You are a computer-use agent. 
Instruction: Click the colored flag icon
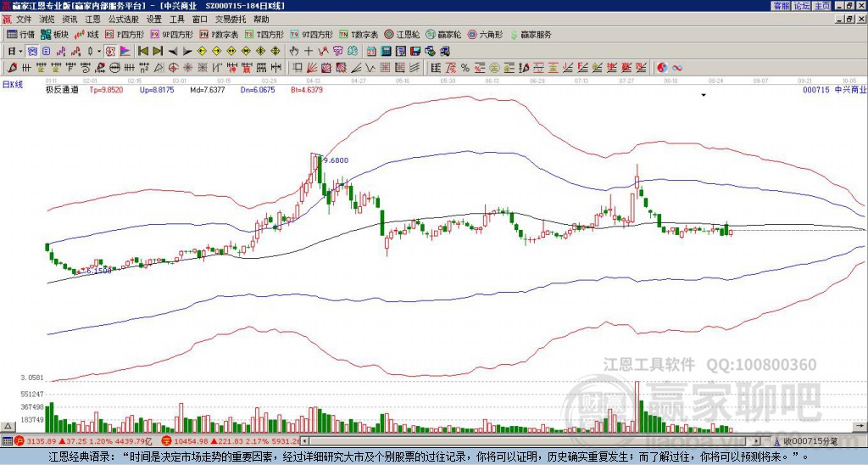point(125,52)
